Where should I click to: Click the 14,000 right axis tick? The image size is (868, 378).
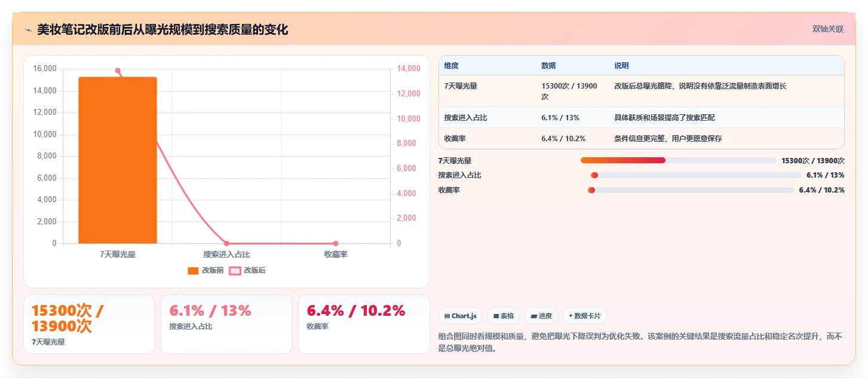[x=409, y=69]
